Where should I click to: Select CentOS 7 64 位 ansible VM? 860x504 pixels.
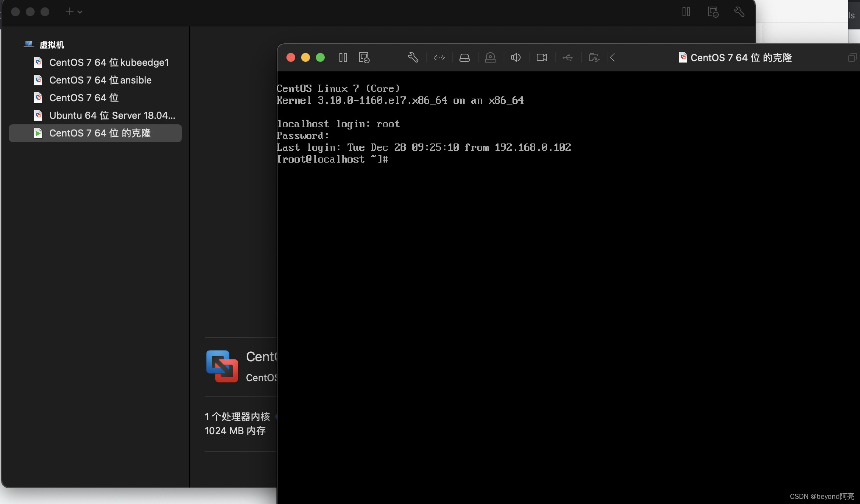pyautogui.click(x=100, y=80)
